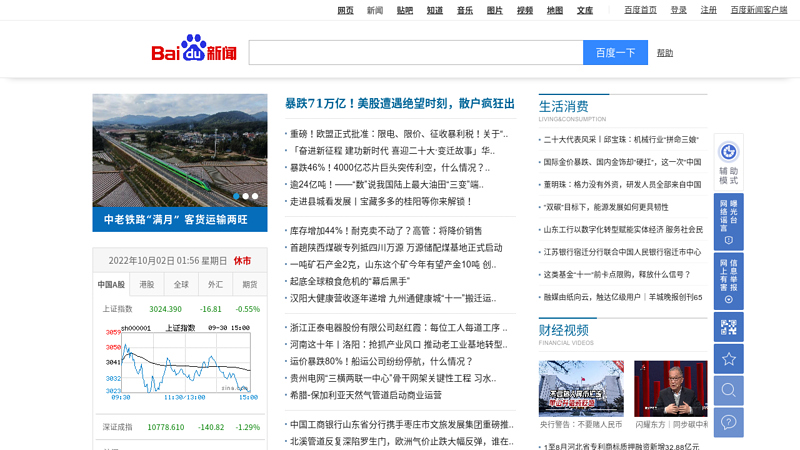Click the 百度一下 search button
Viewport: 800px width, 450px height.
[615, 53]
